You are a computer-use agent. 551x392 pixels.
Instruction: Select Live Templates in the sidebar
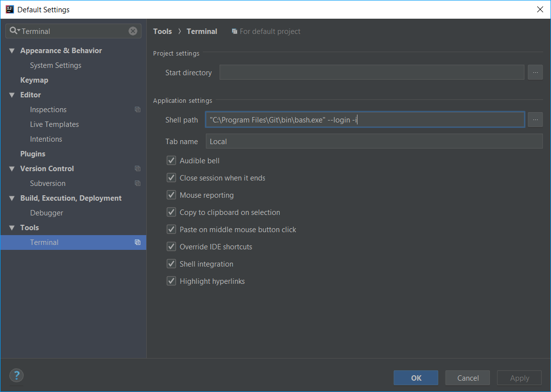click(54, 124)
